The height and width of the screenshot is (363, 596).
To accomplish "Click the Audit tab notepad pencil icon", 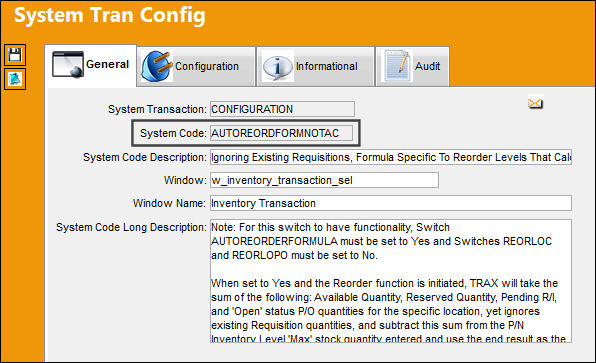I will [x=397, y=65].
